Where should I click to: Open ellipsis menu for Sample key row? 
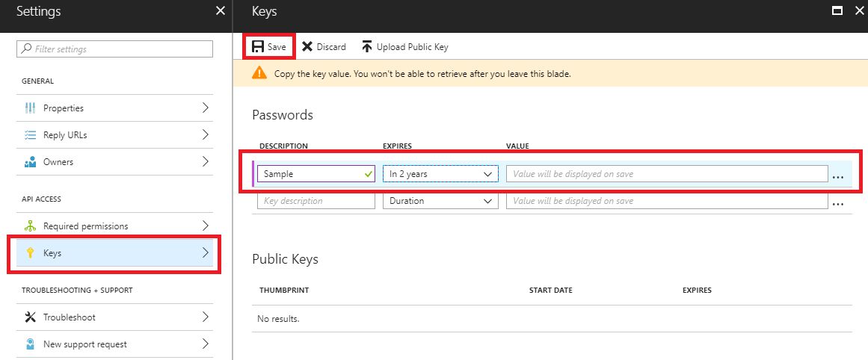tap(838, 176)
